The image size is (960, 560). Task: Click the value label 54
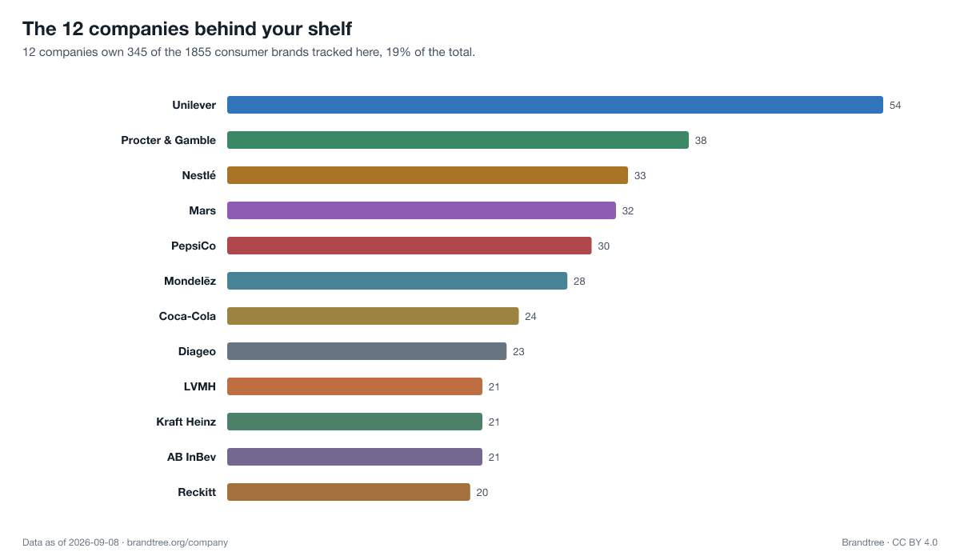pos(895,106)
